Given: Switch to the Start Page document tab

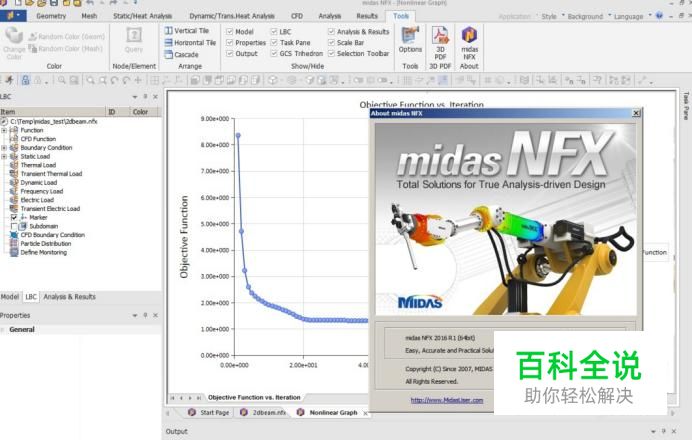Looking at the screenshot, I should [209, 412].
